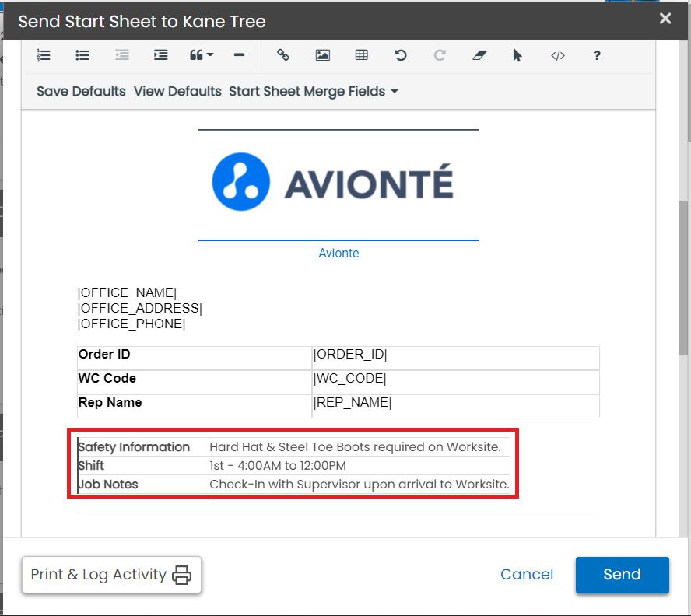Close the Send Start Sheet dialog

coord(665,18)
